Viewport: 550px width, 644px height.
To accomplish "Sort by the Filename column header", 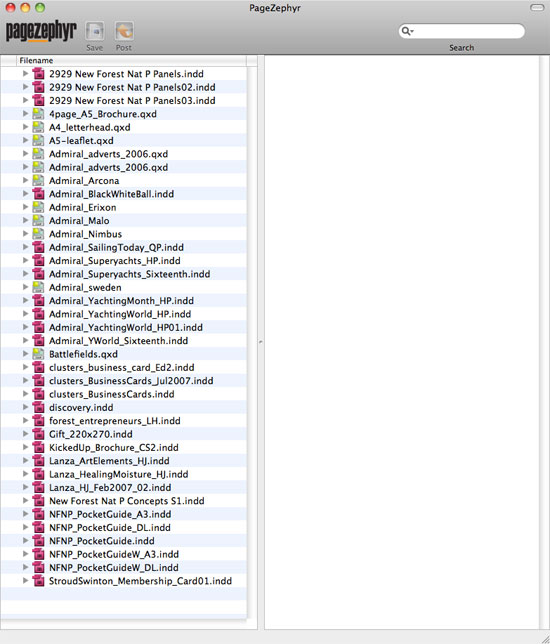I will coord(131,60).
